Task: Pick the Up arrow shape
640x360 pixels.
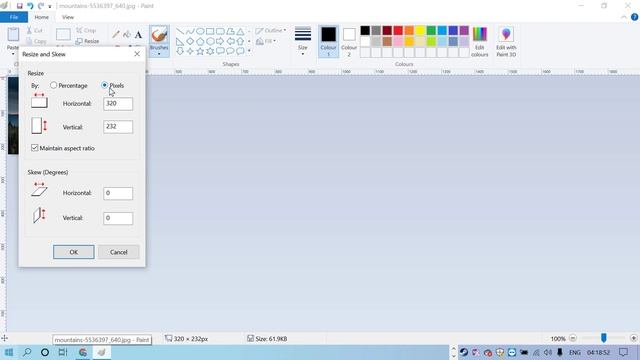Action: pos(240,41)
